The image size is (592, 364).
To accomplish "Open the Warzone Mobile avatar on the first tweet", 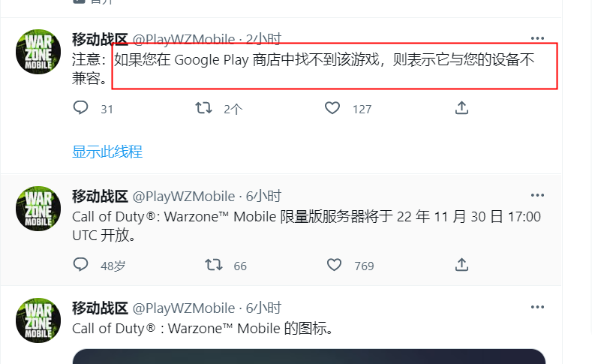I will tap(38, 52).
